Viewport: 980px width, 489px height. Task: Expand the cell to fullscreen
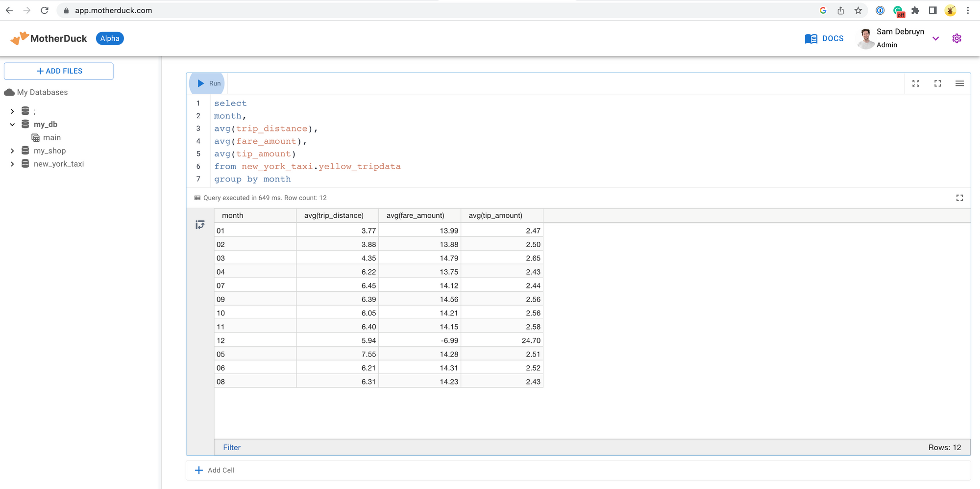click(x=937, y=83)
